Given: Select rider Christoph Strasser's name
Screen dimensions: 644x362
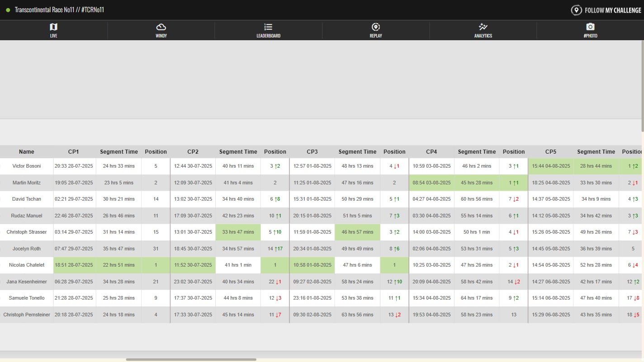Looking at the screenshot, I should (27, 232).
